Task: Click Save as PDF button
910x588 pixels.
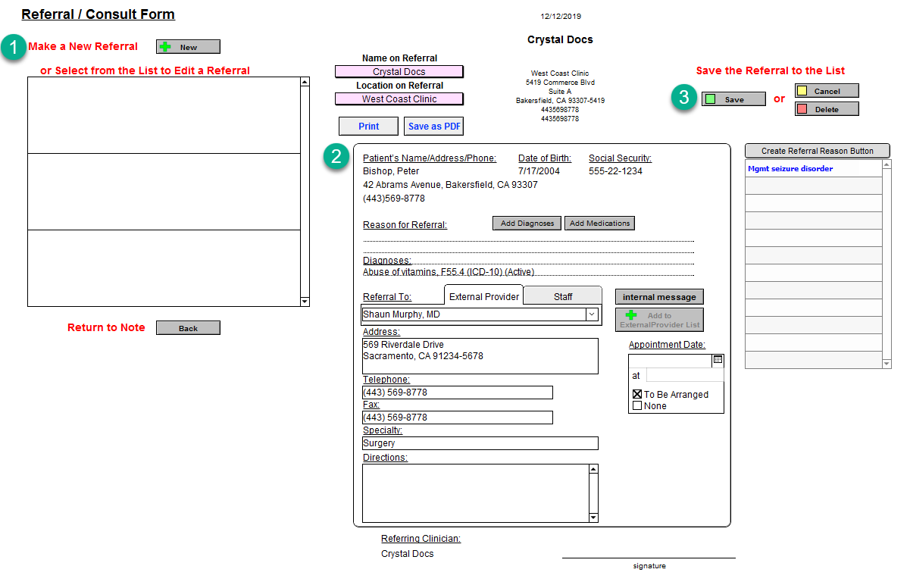Action: (434, 127)
